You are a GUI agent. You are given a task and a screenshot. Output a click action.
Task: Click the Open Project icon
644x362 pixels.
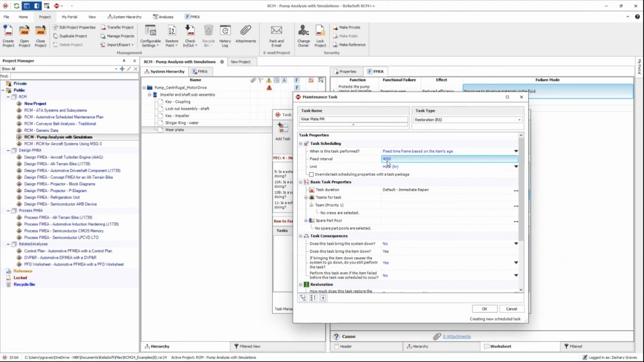24,36
